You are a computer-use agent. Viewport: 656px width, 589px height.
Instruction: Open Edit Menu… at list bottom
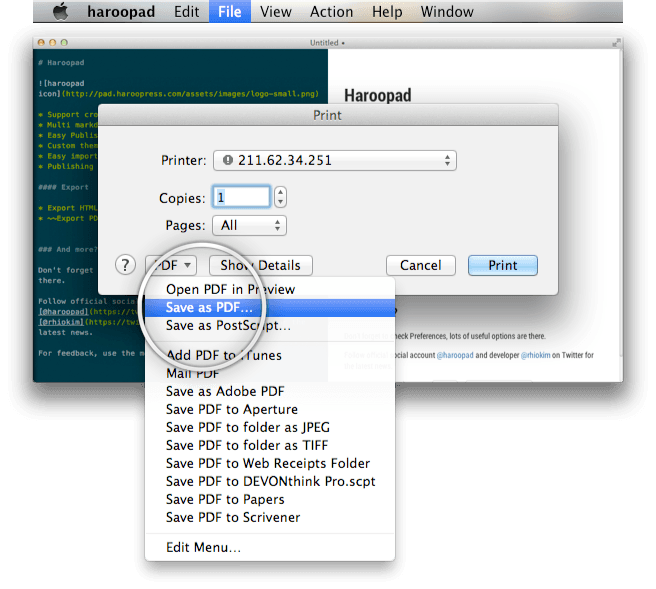tap(203, 547)
